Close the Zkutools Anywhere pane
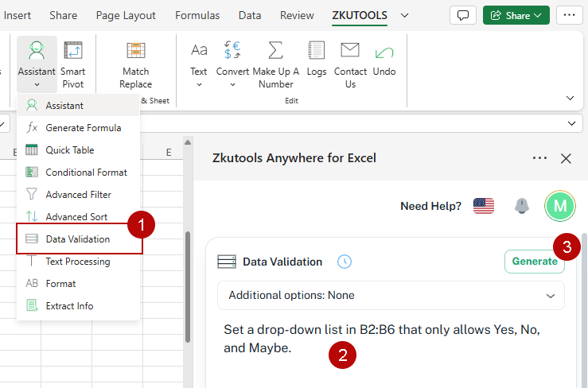Viewport: 588px width, 388px height. (566, 158)
